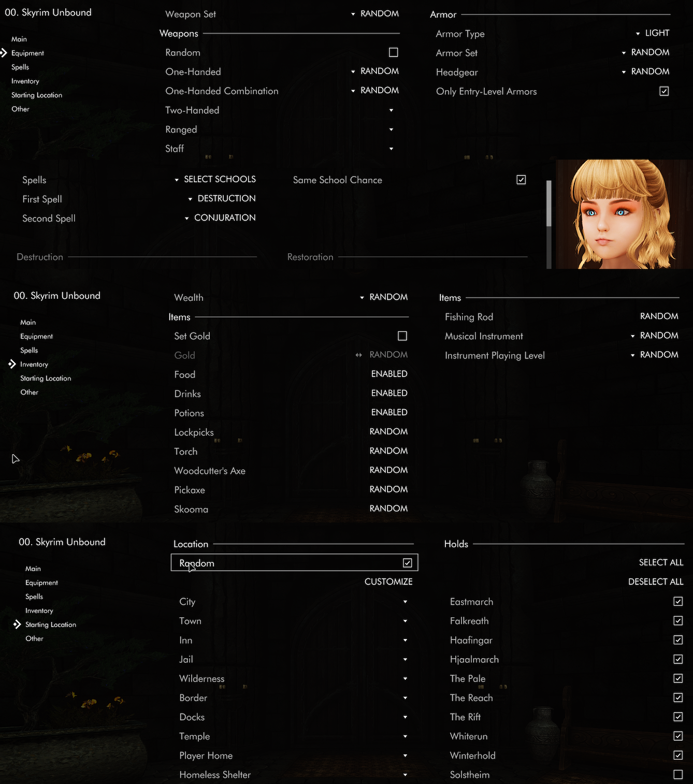Expand the Inn location dropdown
693x784 pixels.
(x=406, y=640)
